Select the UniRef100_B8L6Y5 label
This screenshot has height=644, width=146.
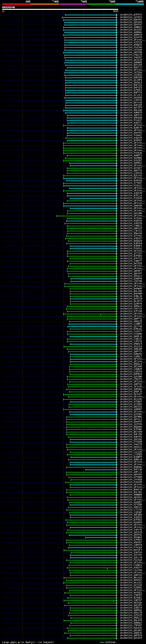point(131,620)
